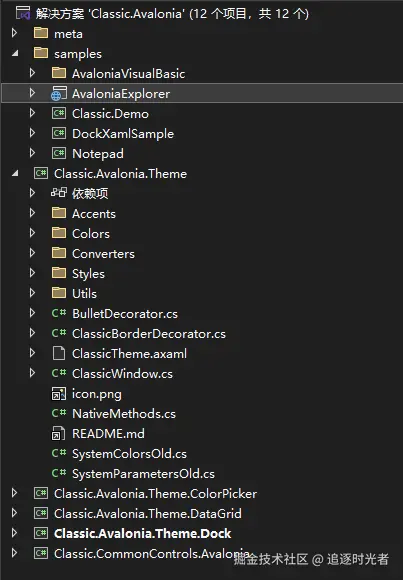Expand the Styles folder
Image resolution: width=403 pixels, height=580 pixels.
(x=33, y=273)
